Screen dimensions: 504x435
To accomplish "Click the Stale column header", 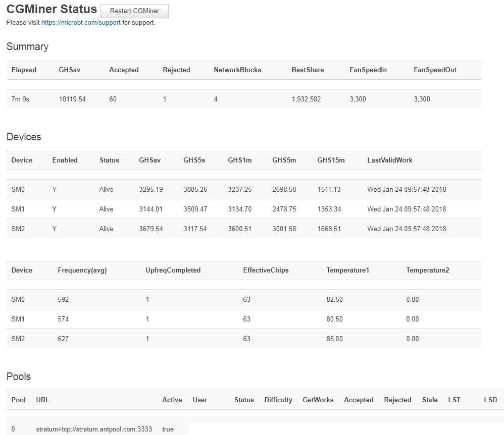I will click(x=430, y=400).
